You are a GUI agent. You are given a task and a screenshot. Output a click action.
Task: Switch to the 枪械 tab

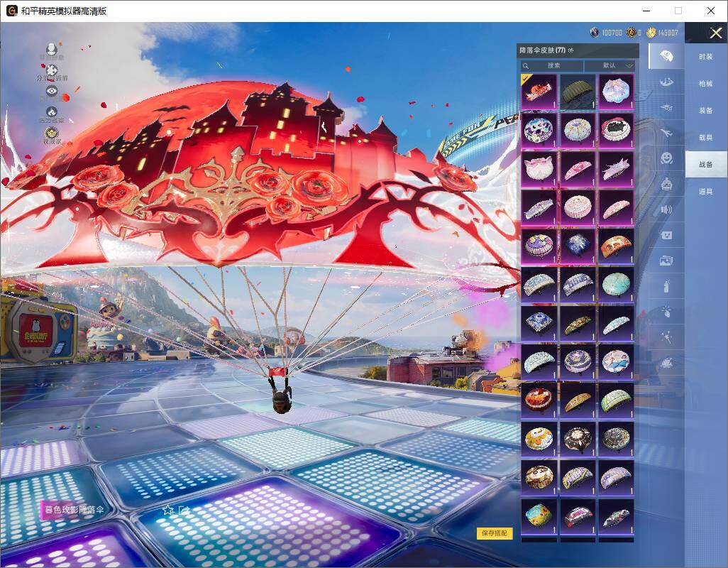point(705,84)
